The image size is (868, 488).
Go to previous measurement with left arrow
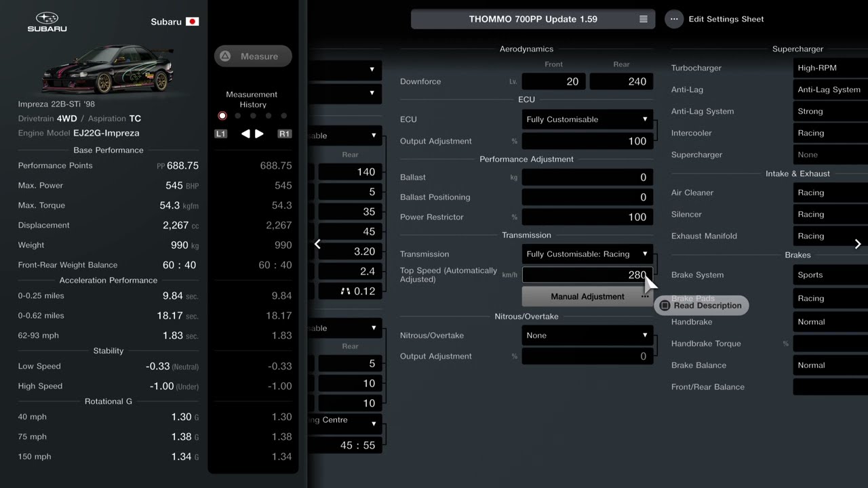[245, 134]
